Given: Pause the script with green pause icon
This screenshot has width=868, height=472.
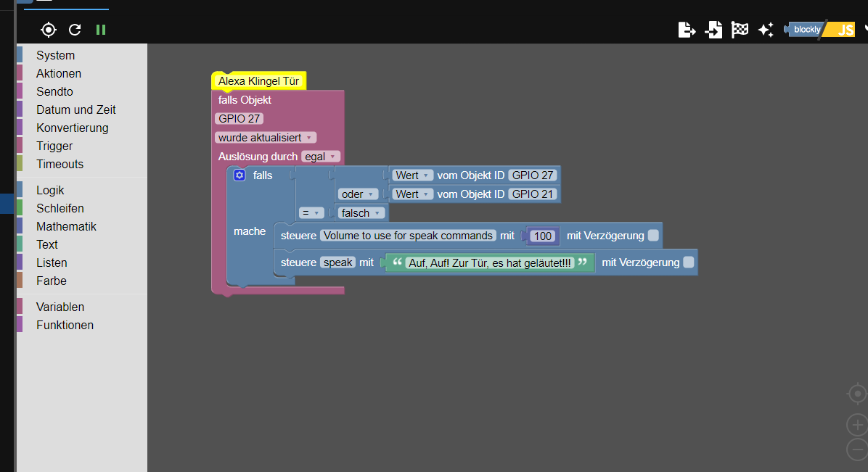Looking at the screenshot, I should (101, 29).
